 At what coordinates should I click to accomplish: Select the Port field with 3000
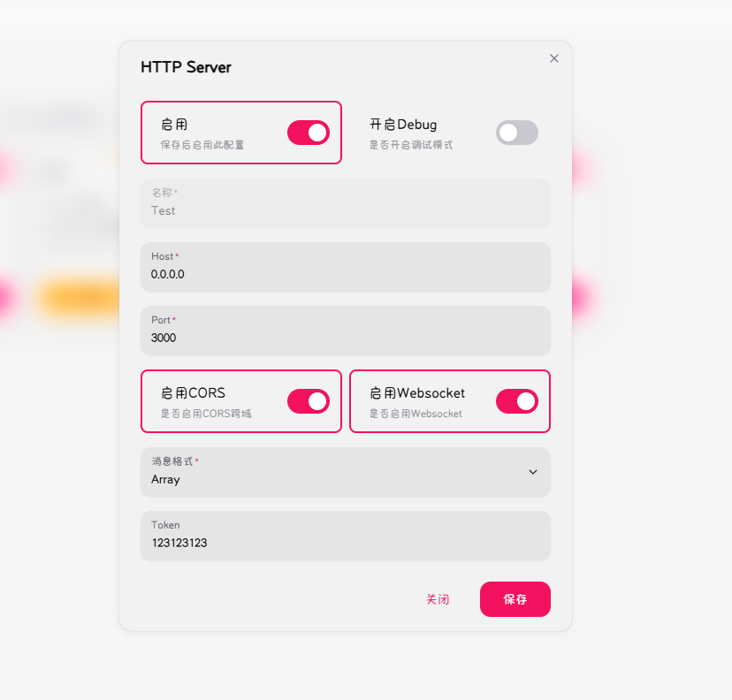pos(346,331)
